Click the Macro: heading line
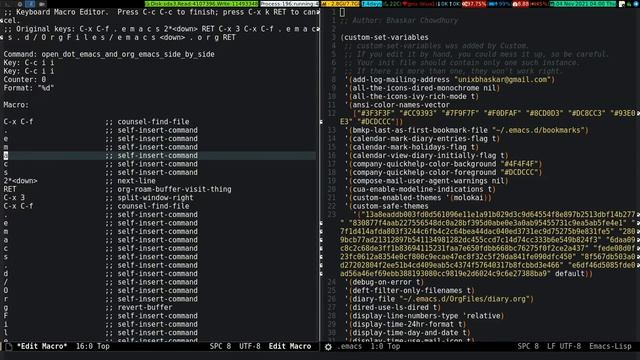 [x=16, y=105]
